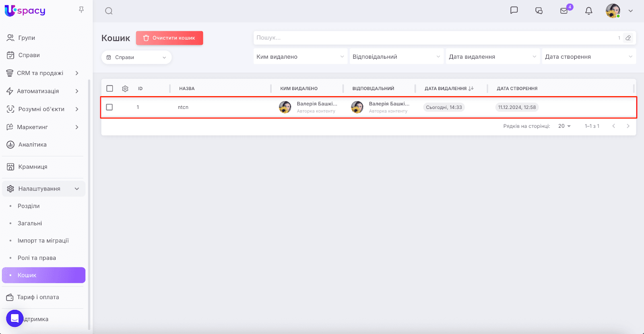
Task: Open the Дата створення filter dropdown
Action: 589,57
